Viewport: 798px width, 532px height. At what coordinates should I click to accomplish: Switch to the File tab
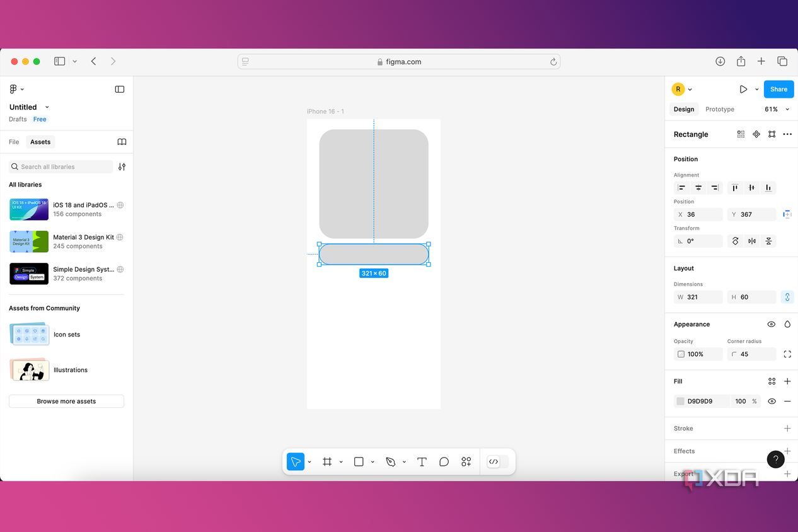(14, 142)
